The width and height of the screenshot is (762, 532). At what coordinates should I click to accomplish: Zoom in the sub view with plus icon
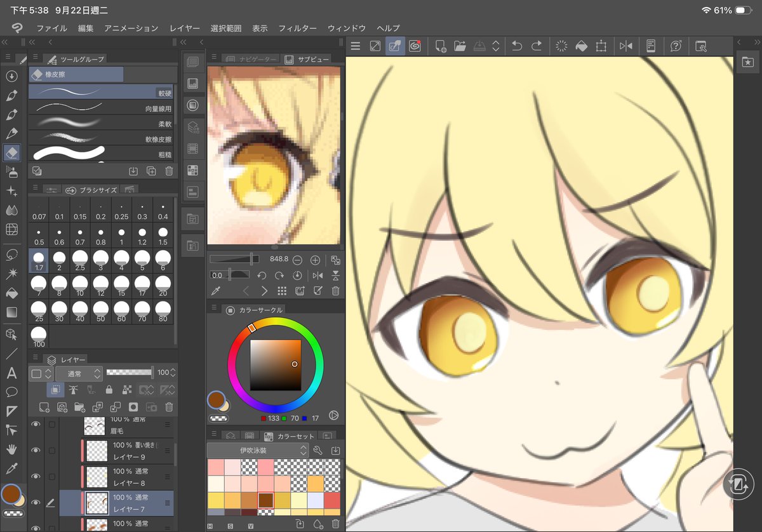click(315, 260)
